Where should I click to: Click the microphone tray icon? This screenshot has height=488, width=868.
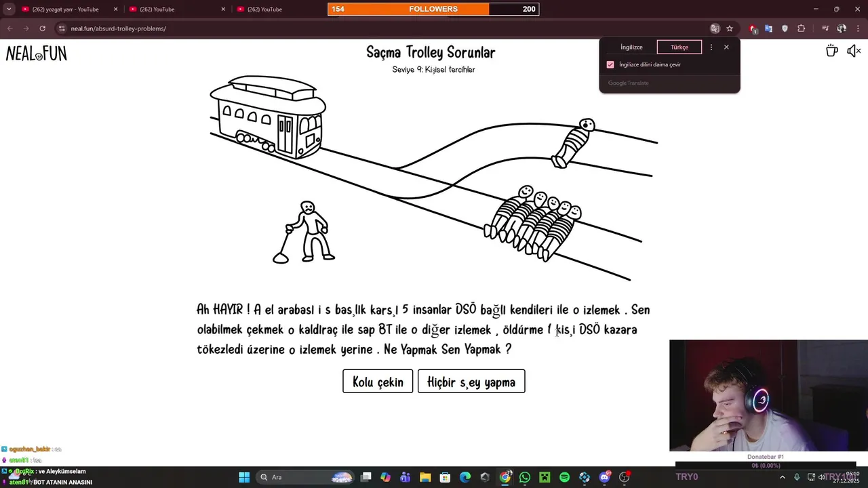click(x=797, y=477)
